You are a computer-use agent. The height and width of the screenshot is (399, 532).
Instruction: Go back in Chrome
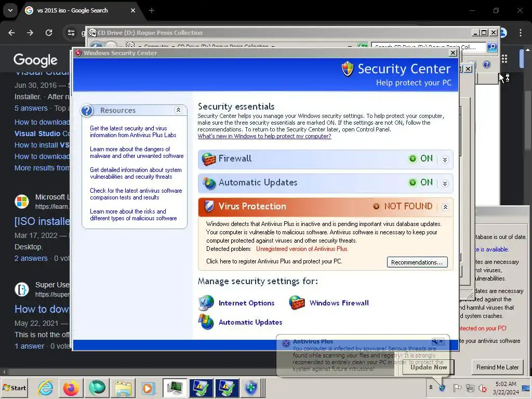click(11, 33)
